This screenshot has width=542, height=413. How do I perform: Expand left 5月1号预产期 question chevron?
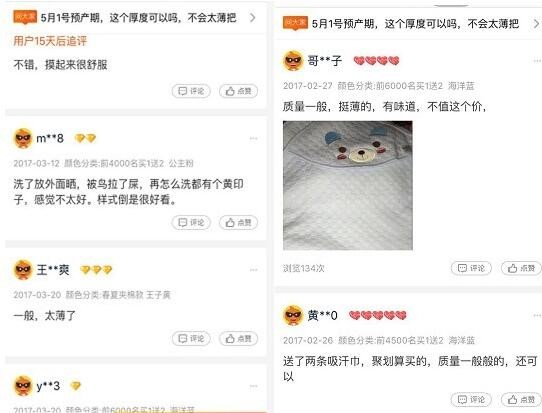point(253,17)
